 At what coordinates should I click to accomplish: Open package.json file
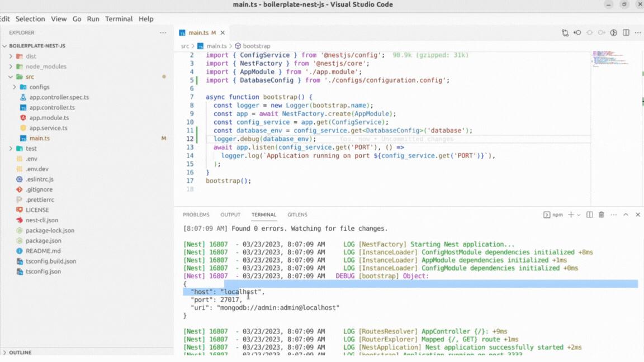43,241
